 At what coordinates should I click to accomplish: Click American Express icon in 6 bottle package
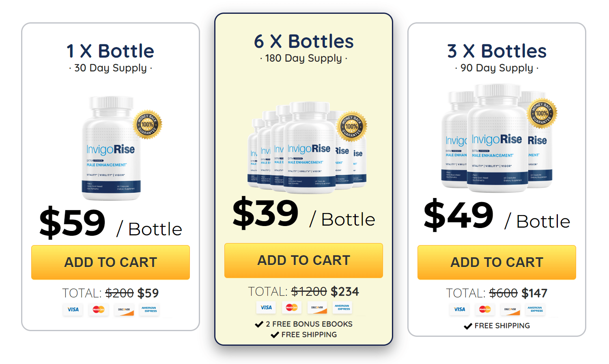click(343, 308)
